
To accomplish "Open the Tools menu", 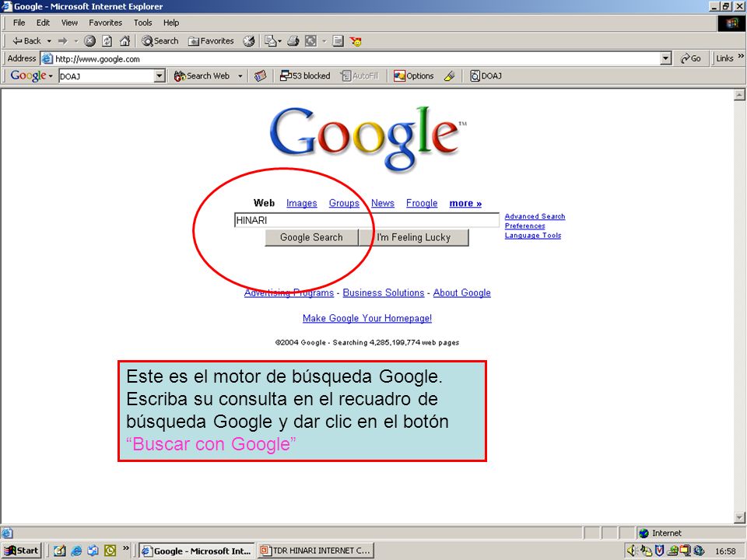I will click(142, 23).
